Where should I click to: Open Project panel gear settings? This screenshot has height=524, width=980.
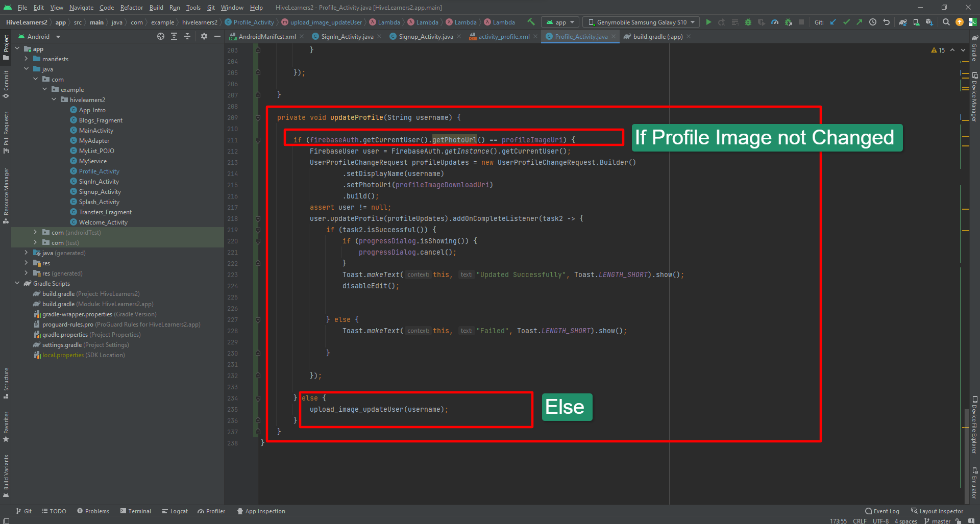click(204, 36)
